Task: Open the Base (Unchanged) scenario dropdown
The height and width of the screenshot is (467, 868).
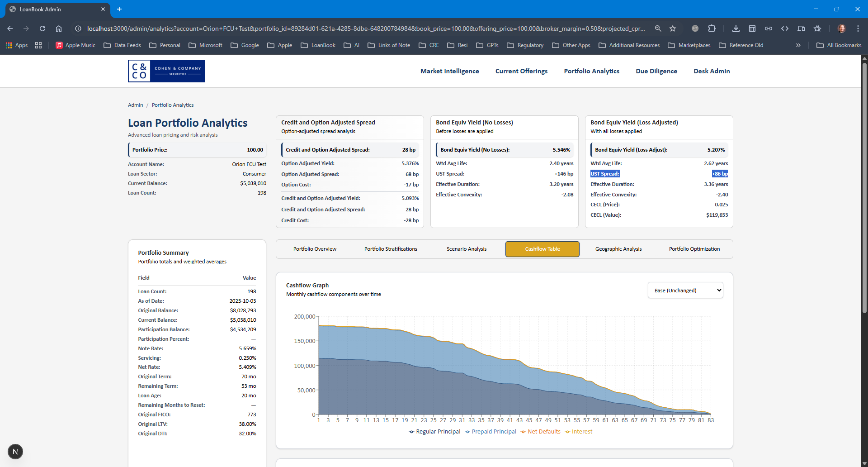Action: 685,290
